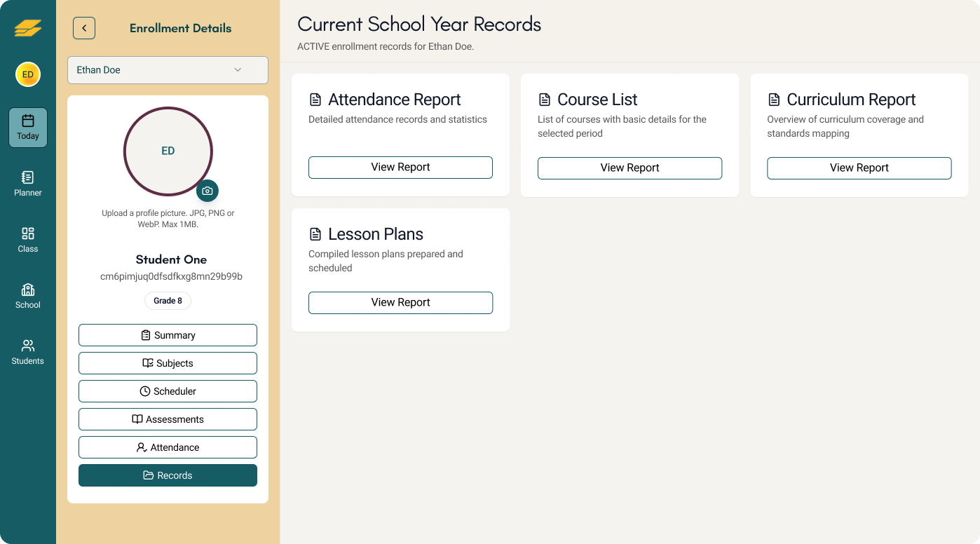View the Attendance Report
This screenshot has width=980, height=544.
tap(400, 167)
